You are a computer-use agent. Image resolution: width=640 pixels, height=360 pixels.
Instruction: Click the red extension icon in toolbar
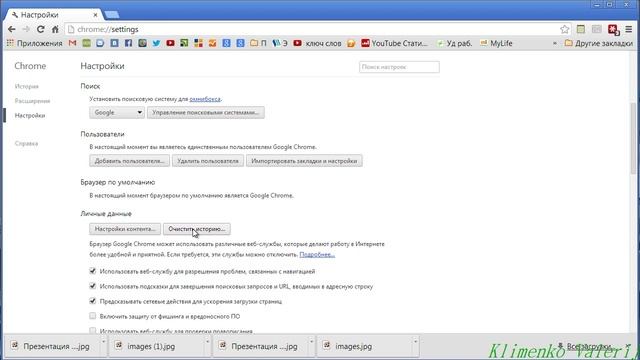pyautogui.click(x=613, y=29)
